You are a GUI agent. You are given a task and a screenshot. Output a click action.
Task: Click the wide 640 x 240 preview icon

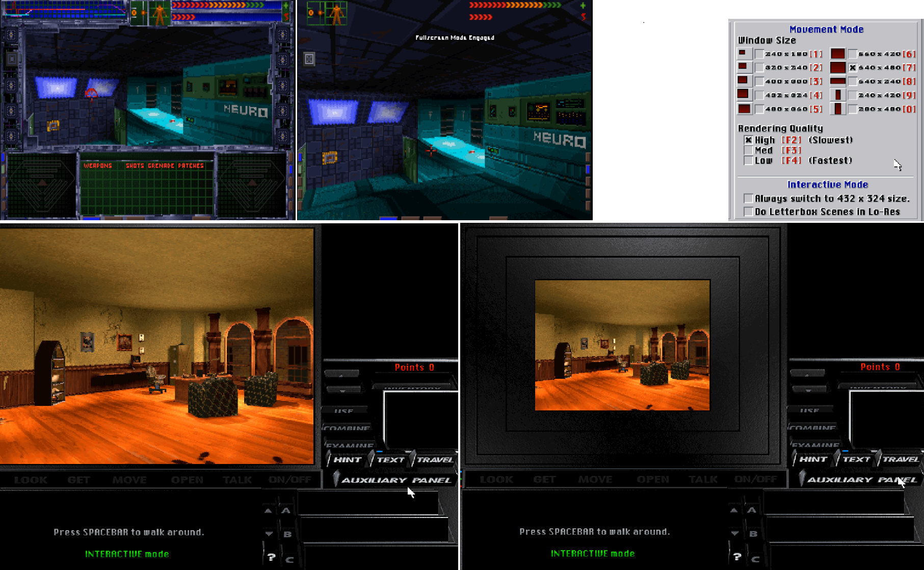click(x=838, y=81)
